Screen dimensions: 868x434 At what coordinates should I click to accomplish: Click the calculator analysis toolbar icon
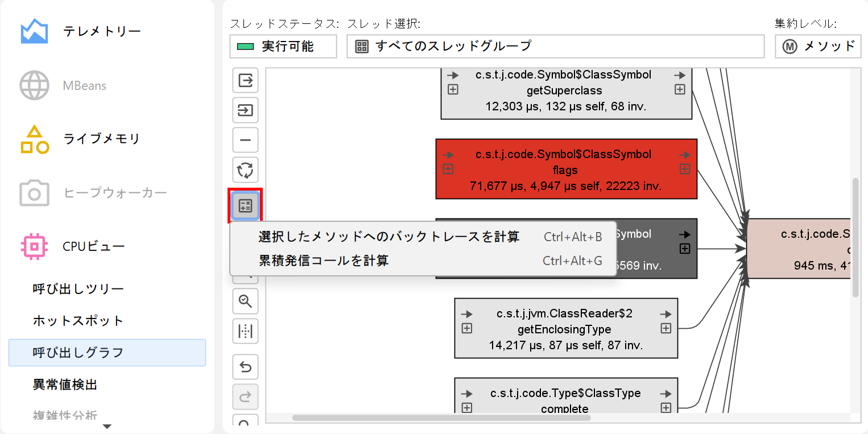point(245,205)
